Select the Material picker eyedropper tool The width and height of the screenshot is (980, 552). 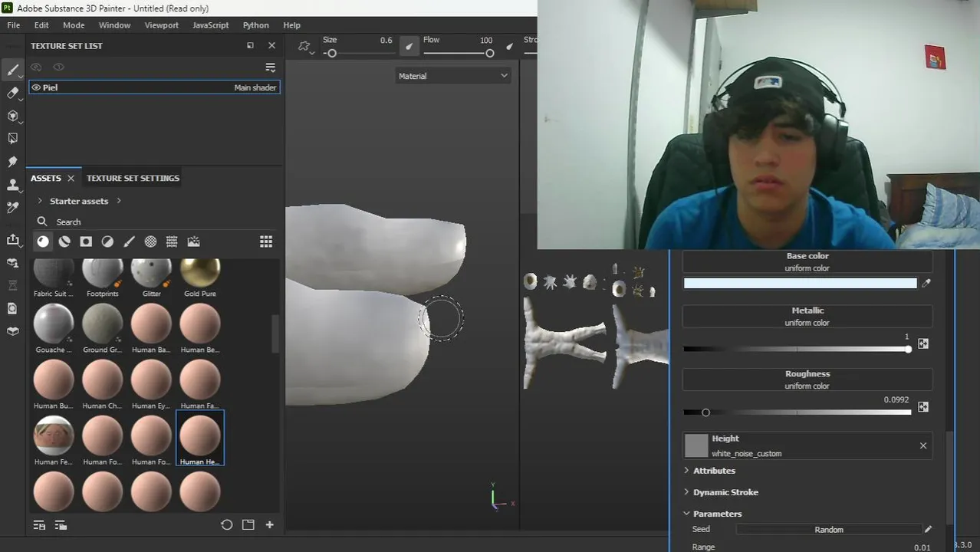pyautogui.click(x=13, y=208)
